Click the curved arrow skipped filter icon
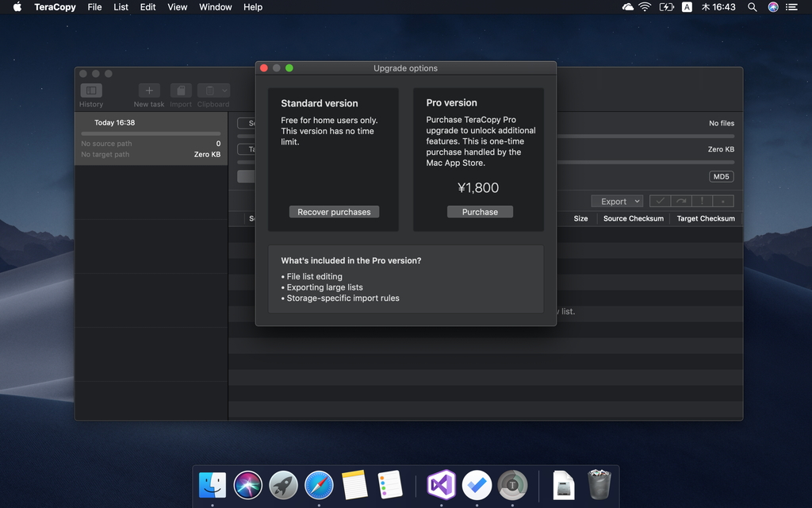This screenshot has height=508, width=812. point(681,201)
